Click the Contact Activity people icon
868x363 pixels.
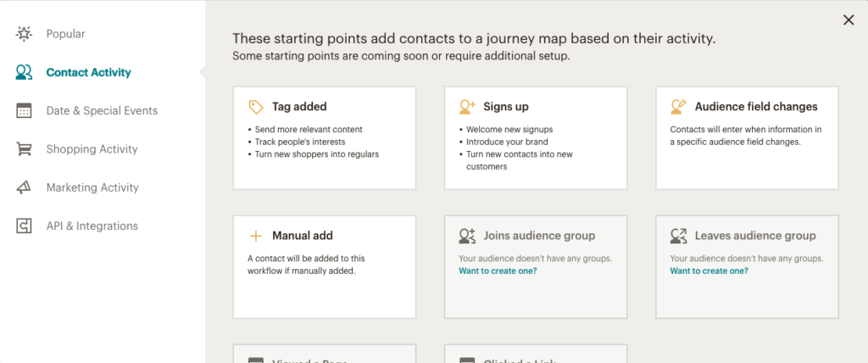(24, 72)
